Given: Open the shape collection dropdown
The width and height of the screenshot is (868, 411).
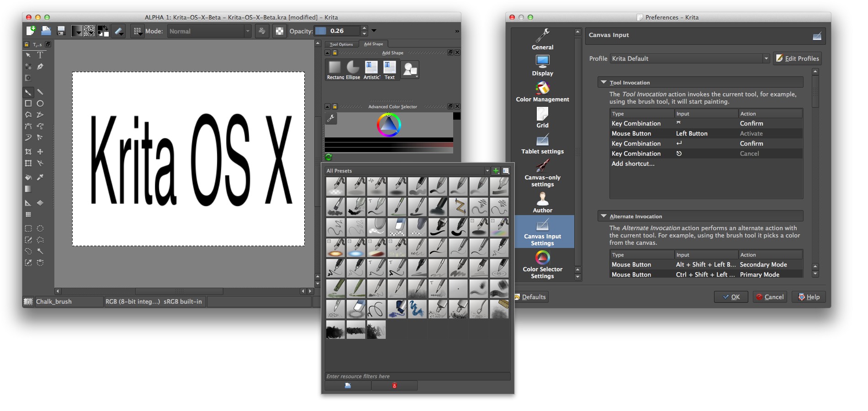Looking at the screenshot, I should click(x=410, y=69).
